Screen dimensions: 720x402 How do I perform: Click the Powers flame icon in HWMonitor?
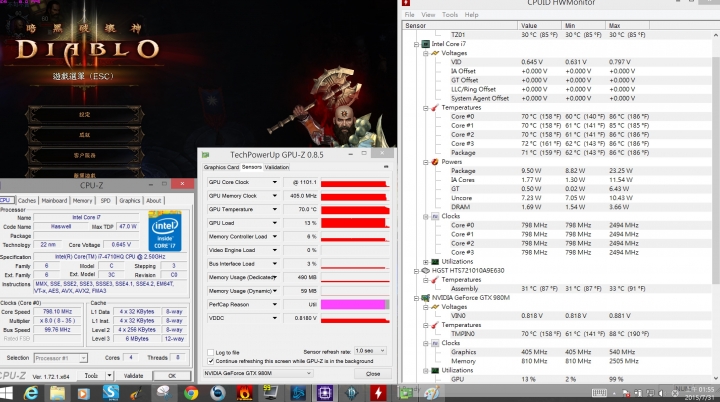click(435, 162)
